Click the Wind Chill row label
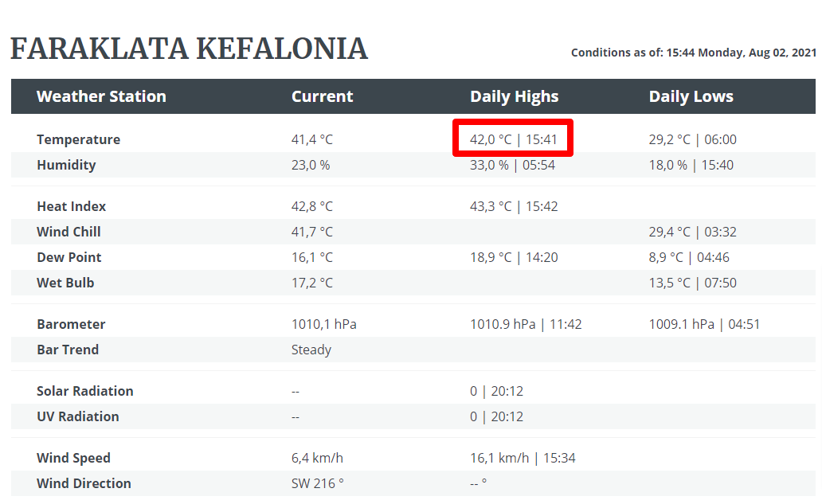Screen dimensions: 822x504 pyautogui.click(x=68, y=232)
